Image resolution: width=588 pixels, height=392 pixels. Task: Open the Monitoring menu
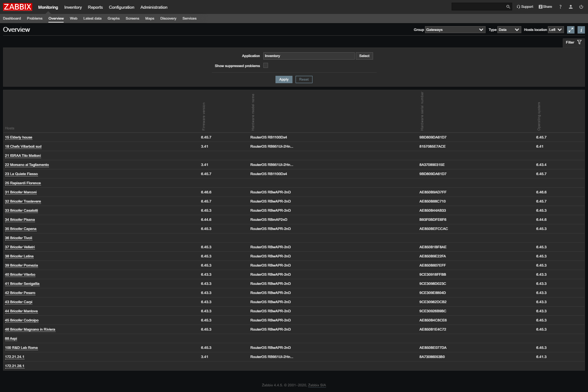(48, 7)
